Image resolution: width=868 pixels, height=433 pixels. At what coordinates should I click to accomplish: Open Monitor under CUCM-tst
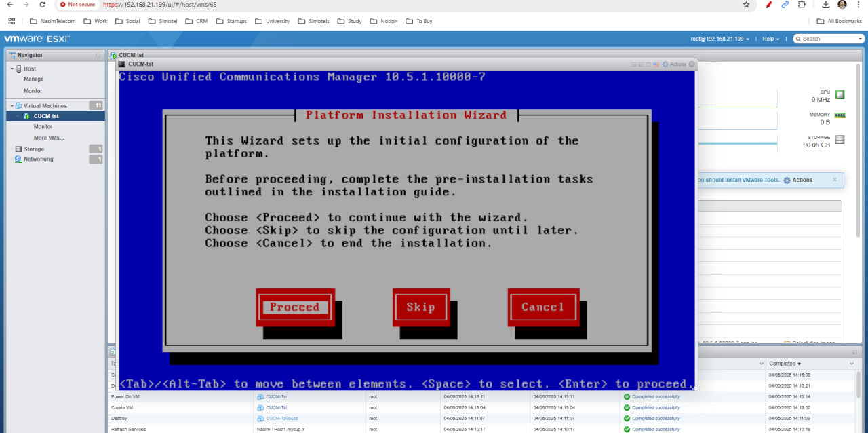pyautogui.click(x=43, y=127)
